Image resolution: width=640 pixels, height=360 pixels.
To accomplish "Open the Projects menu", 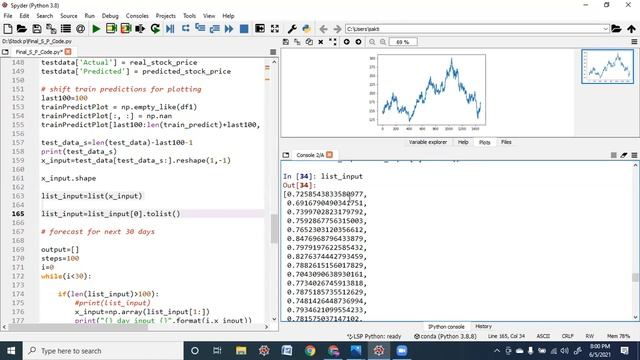I will (165, 16).
